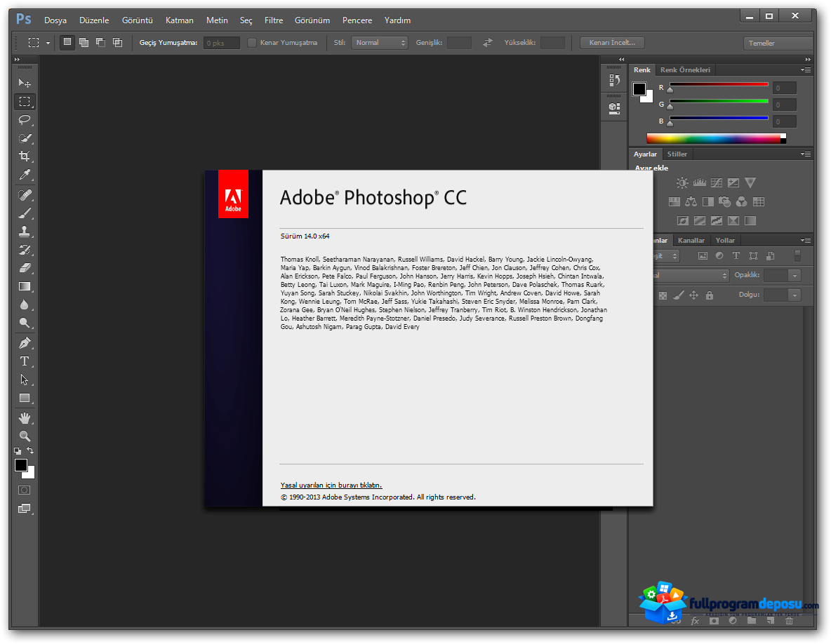Open the Dosya menu
Image resolution: width=831 pixels, height=644 pixels.
coord(55,20)
